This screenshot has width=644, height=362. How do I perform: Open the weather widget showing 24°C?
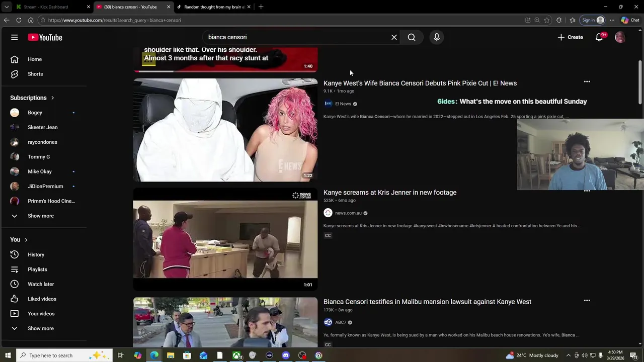click(x=532, y=355)
